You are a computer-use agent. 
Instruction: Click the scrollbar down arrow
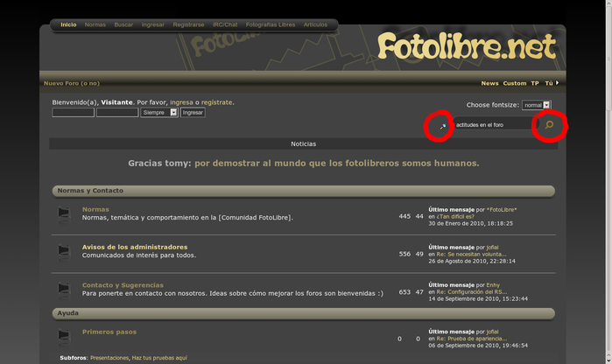click(x=608, y=360)
